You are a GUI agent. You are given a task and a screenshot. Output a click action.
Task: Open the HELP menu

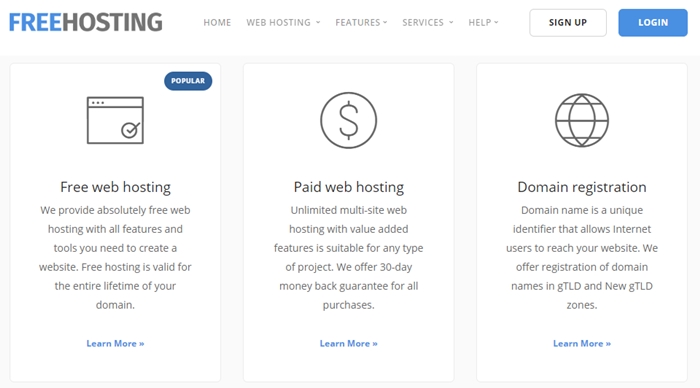point(483,22)
